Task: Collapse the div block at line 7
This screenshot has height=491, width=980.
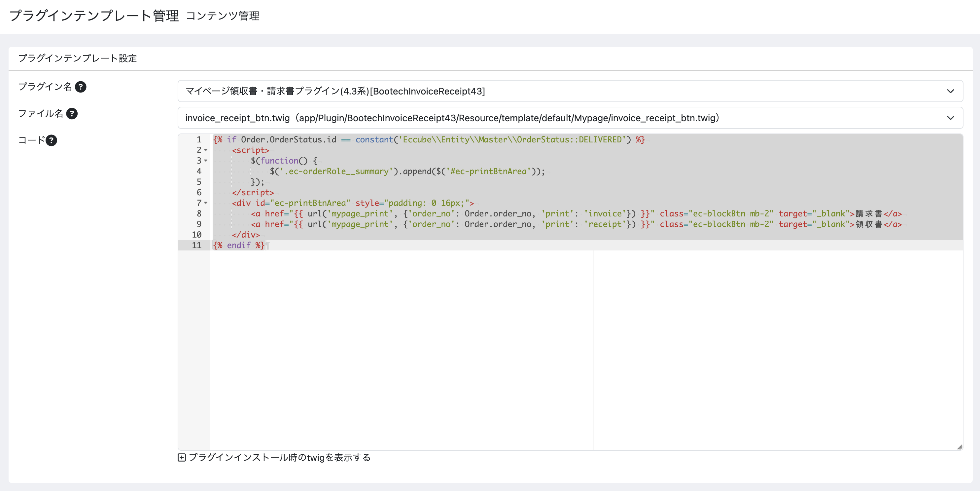Action: point(206,203)
